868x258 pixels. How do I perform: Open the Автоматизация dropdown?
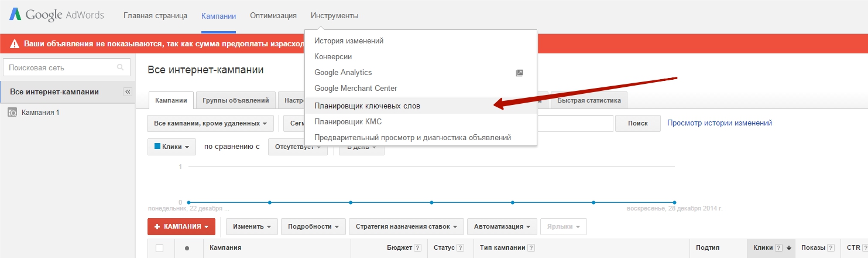[x=503, y=226]
